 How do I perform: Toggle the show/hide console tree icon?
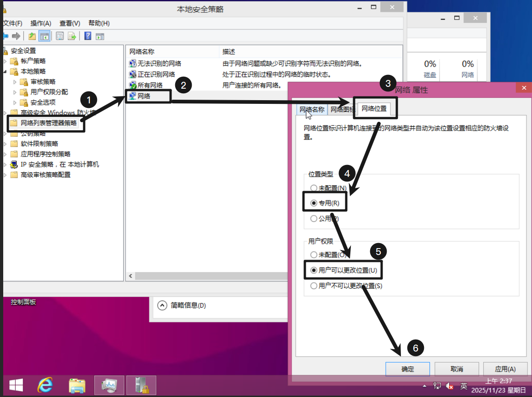[x=45, y=36]
